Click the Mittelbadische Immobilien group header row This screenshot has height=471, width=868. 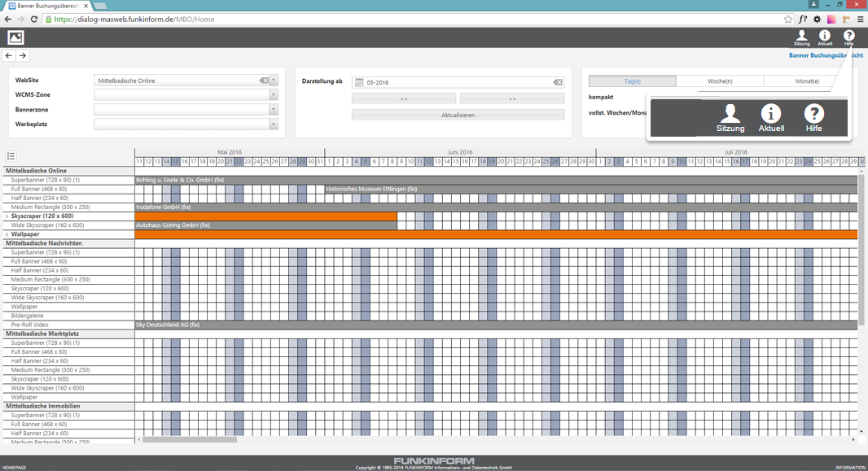pos(68,406)
